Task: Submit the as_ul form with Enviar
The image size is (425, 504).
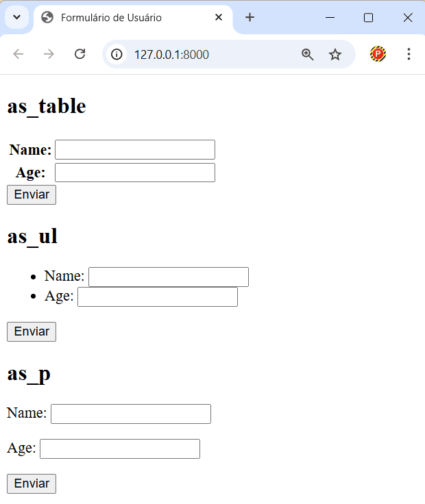Action: click(x=32, y=331)
